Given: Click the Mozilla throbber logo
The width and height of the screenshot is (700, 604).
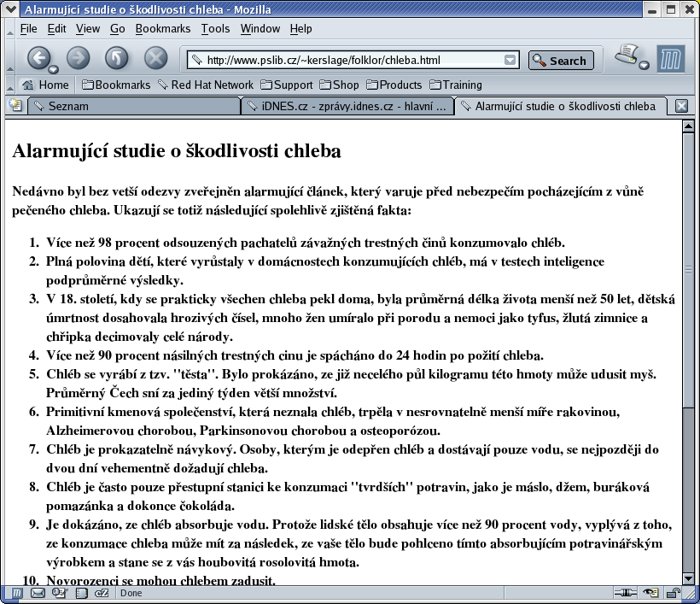Looking at the screenshot, I should [670, 59].
